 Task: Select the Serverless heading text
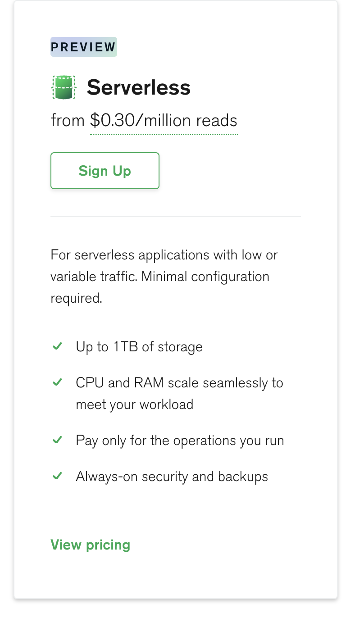[x=138, y=87]
